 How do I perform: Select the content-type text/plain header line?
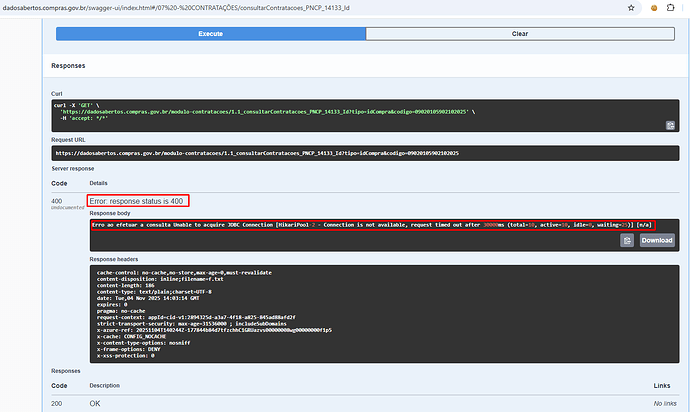point(154,292)
